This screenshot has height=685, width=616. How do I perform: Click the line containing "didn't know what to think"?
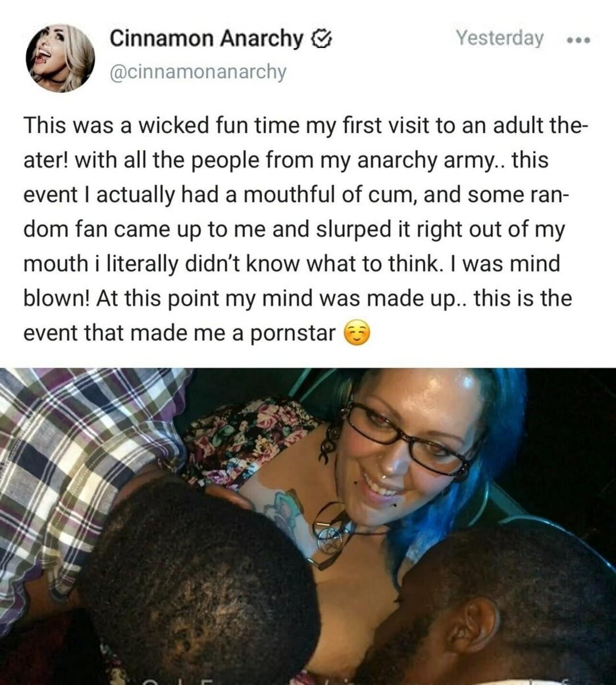(291, 264)
